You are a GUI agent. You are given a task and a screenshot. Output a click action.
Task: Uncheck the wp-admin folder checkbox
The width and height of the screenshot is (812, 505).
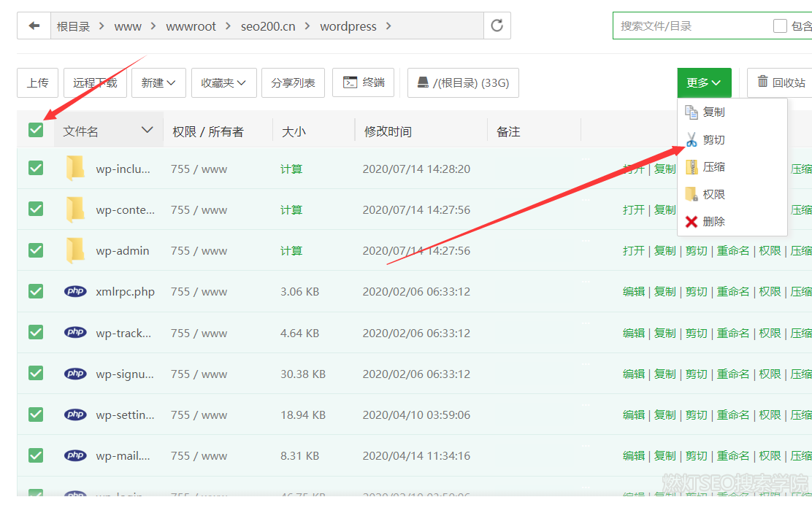point(36,250)
